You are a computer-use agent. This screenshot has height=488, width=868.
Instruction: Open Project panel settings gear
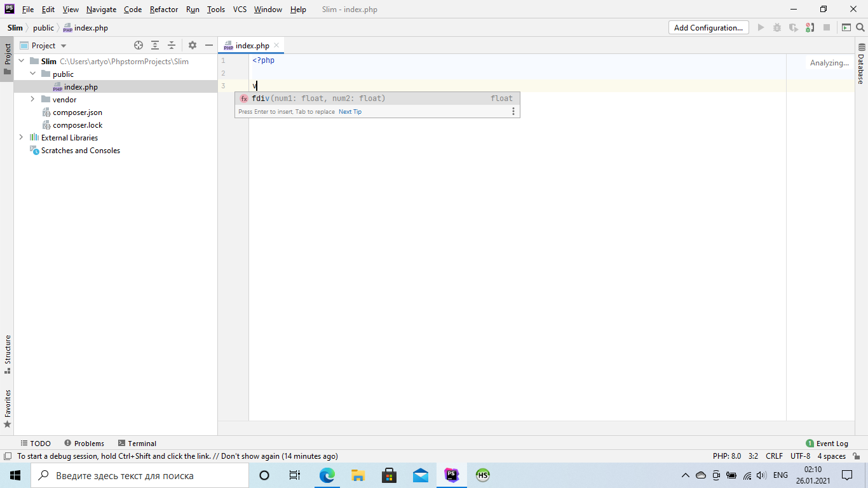[x=193, y=45]
